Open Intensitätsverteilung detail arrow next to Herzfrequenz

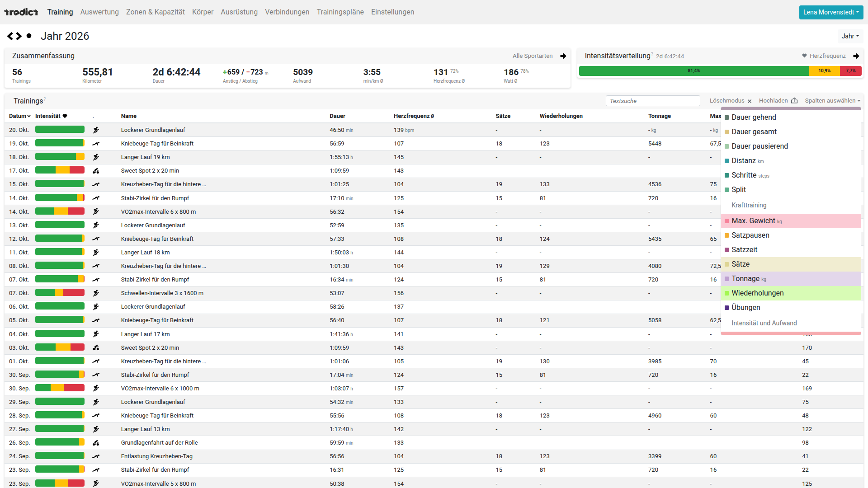(856, 56)
